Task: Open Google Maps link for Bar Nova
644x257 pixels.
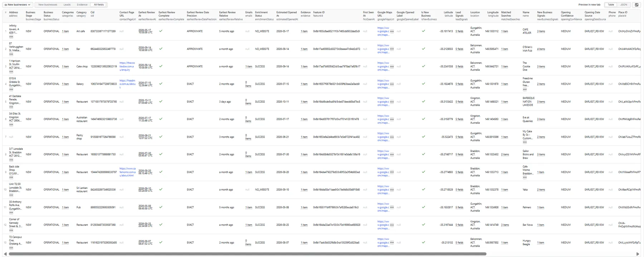Action: click(x=383, y=225)
